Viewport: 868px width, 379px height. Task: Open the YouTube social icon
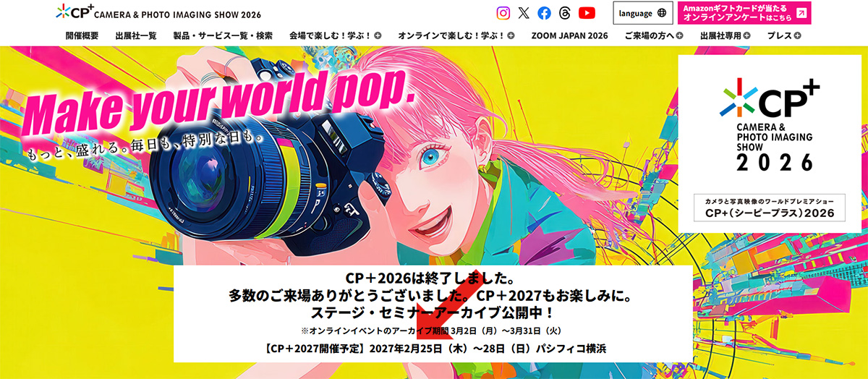[587, 13]
